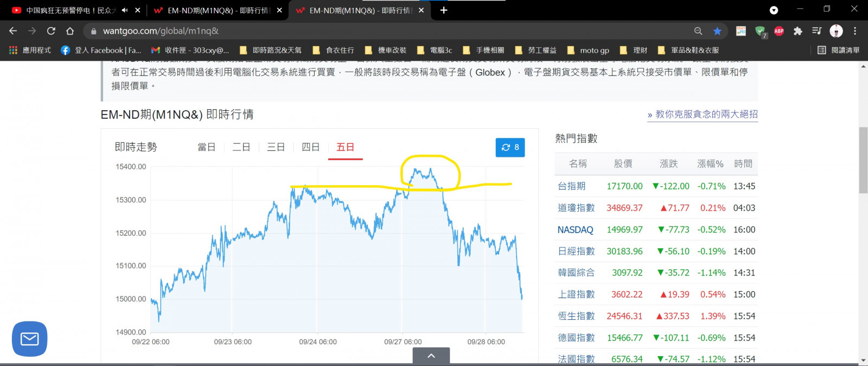Open 上證指數 index link
The width and height of the screenshot is (868, 366).
tap(576, 294)
